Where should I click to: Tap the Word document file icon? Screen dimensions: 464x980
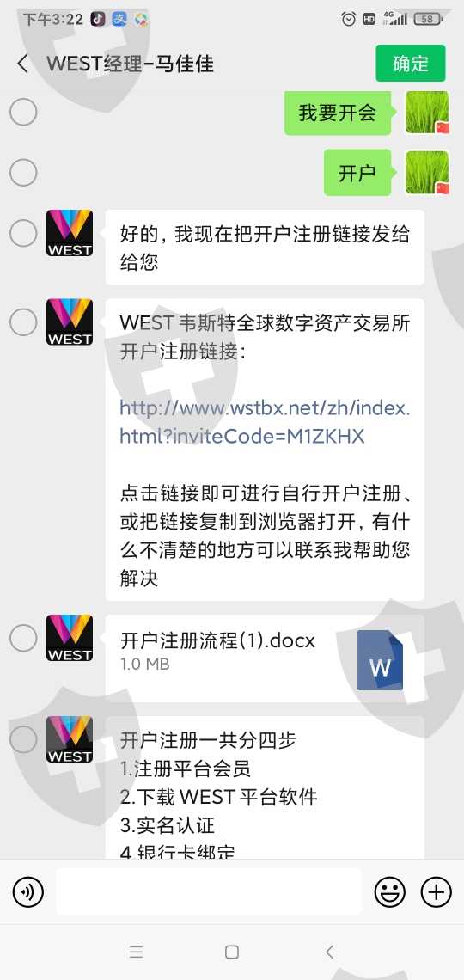381,660
